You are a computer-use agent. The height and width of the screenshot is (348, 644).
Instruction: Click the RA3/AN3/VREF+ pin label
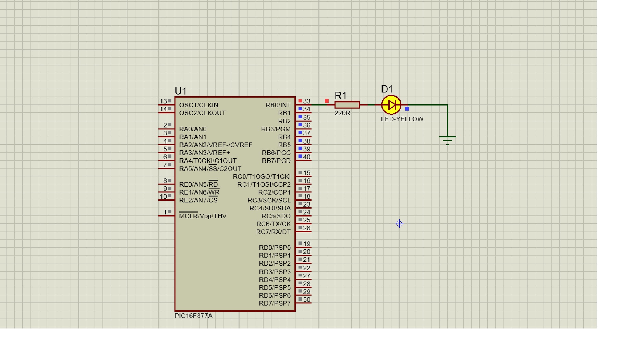point(205,153)
